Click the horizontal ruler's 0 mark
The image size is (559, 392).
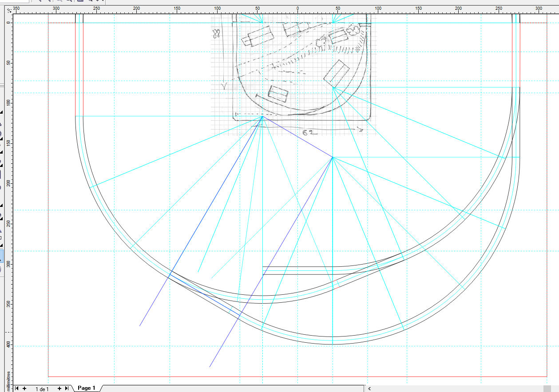(x=297, y=8)
